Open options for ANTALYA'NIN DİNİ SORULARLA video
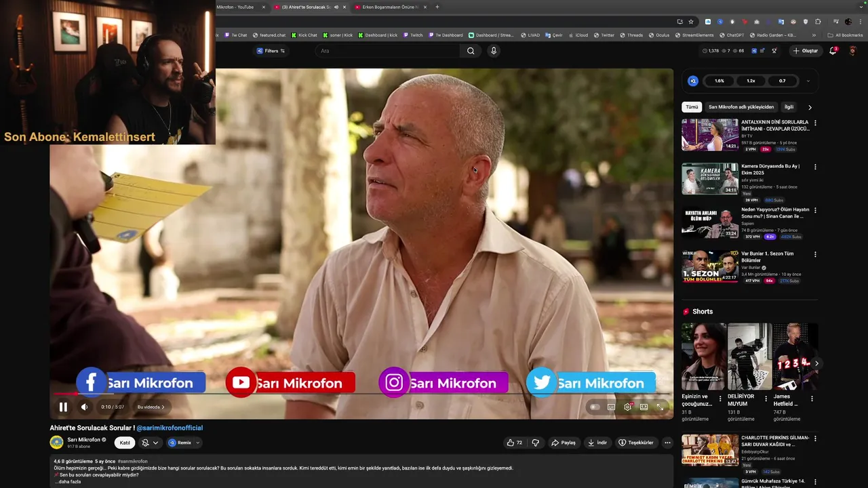Viewport: 868px width, 488px height. click(x=815, y=123)
